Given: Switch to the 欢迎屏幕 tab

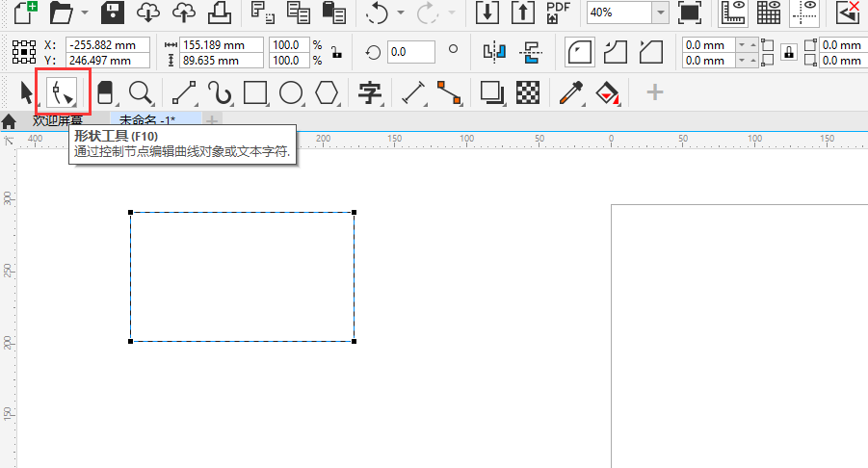Looking at the screenshot, I should (58, 121).
